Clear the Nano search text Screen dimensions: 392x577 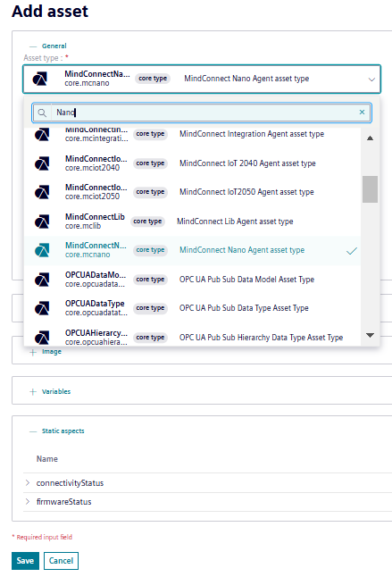coord(362,113)
